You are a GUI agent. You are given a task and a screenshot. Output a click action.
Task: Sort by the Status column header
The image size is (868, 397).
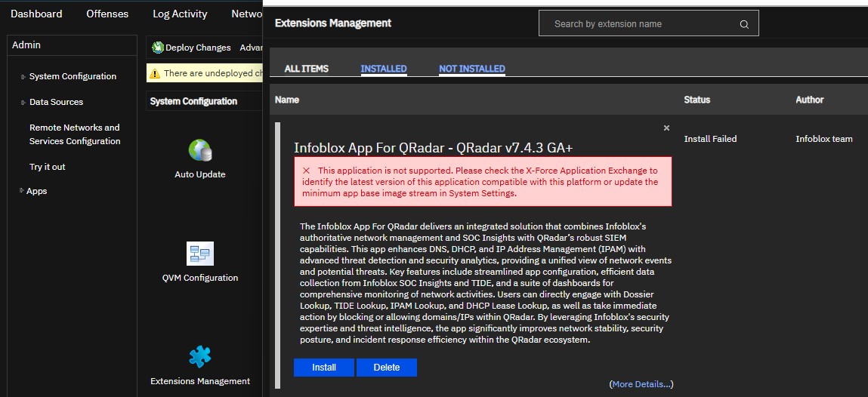[697, 100]
